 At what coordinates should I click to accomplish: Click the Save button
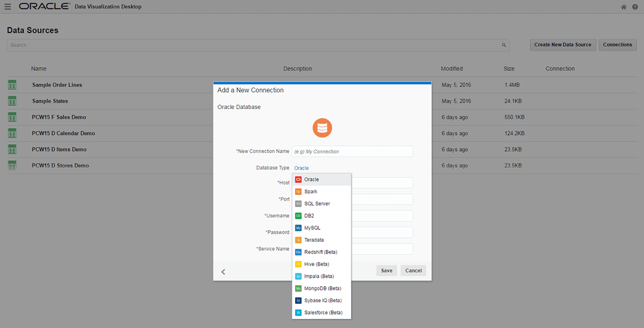pyautogui.click(x=387, y=271)
